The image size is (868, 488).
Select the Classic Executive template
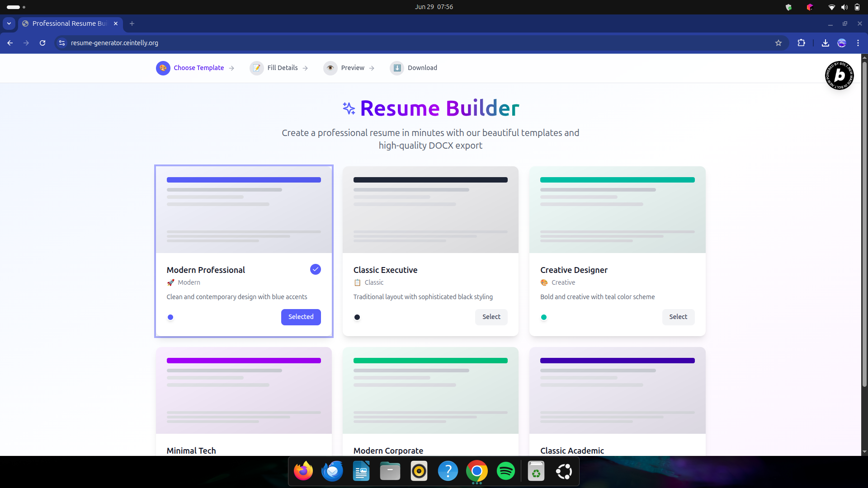point(491,317)
